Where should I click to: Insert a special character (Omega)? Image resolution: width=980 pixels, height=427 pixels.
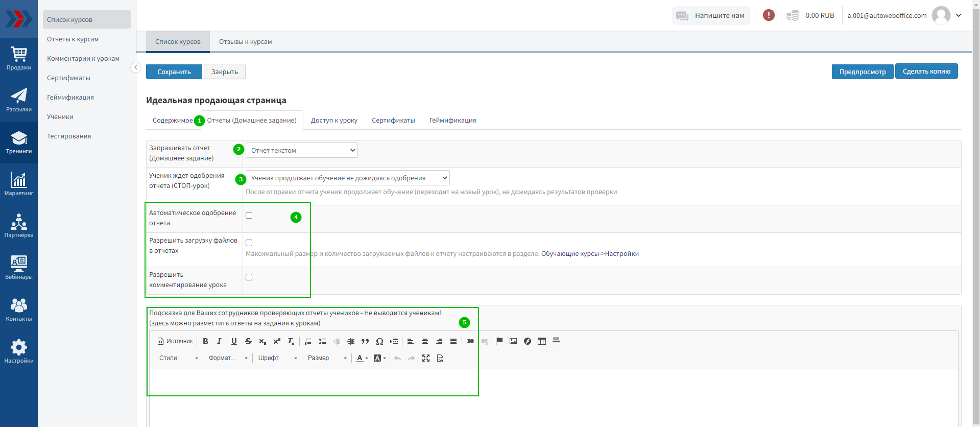tap(379, 341)
